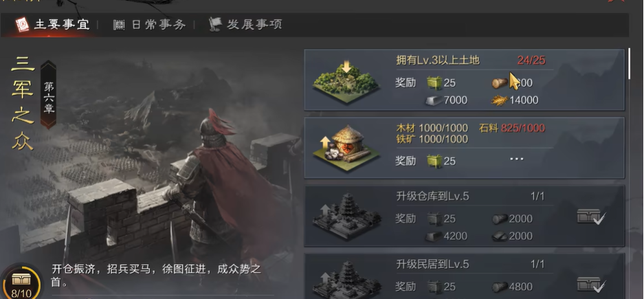Click the 24/25 progress counter
This screenshot has height=299, width=644.
coord(531,60)
